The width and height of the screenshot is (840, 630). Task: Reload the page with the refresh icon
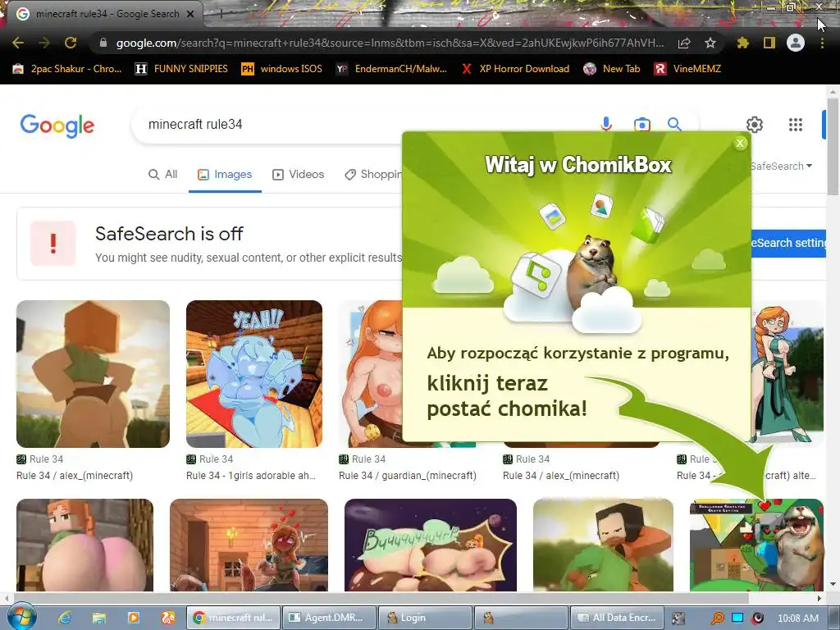(x=71, y=43)
